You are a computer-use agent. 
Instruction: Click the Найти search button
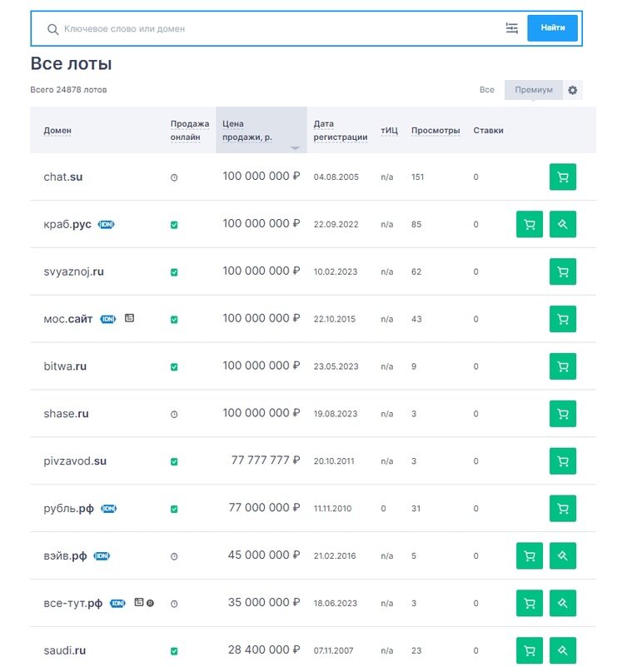(552, 27)
